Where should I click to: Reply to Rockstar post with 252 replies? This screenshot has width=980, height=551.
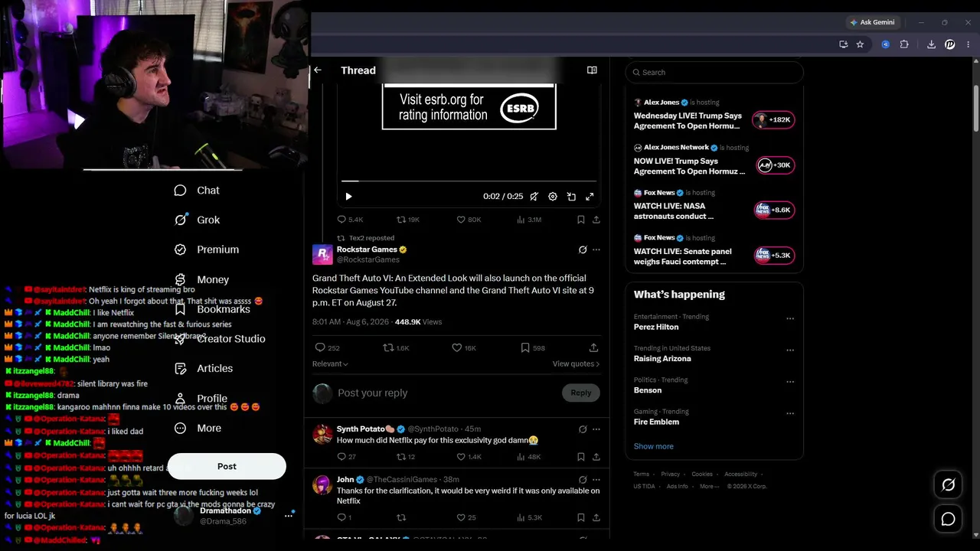[327, 347]
